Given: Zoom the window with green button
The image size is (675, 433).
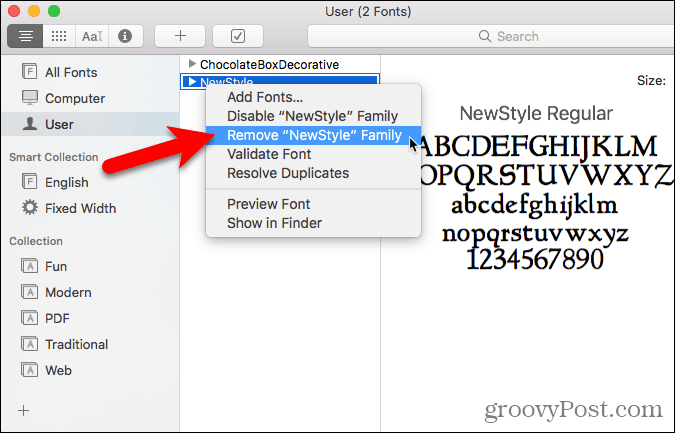Looking at the screenshot, I should point(54,11).
